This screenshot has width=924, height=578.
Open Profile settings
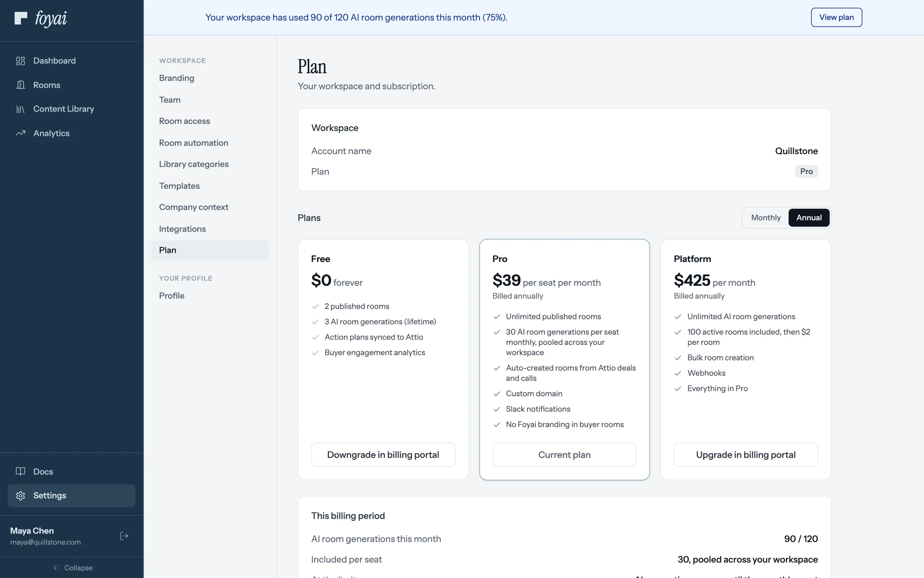210,296
